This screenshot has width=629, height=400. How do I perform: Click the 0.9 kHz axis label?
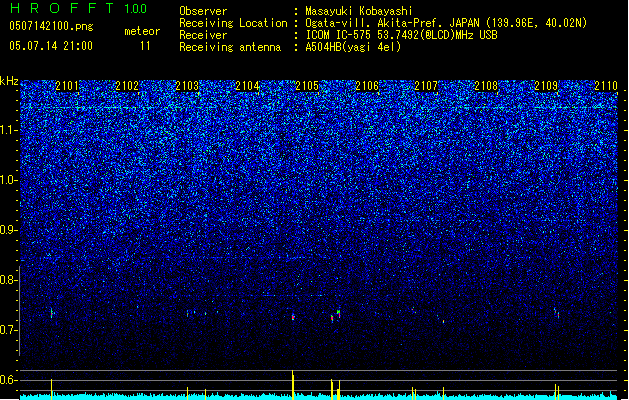point(9,230)
